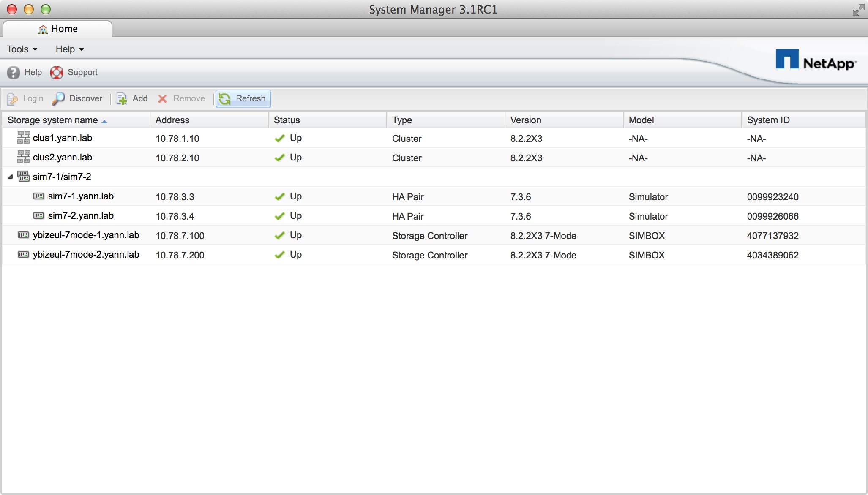Viewport: 868px width, 495px height.
Task: Click the Help question mark icon
Action: tap(11, 72)
